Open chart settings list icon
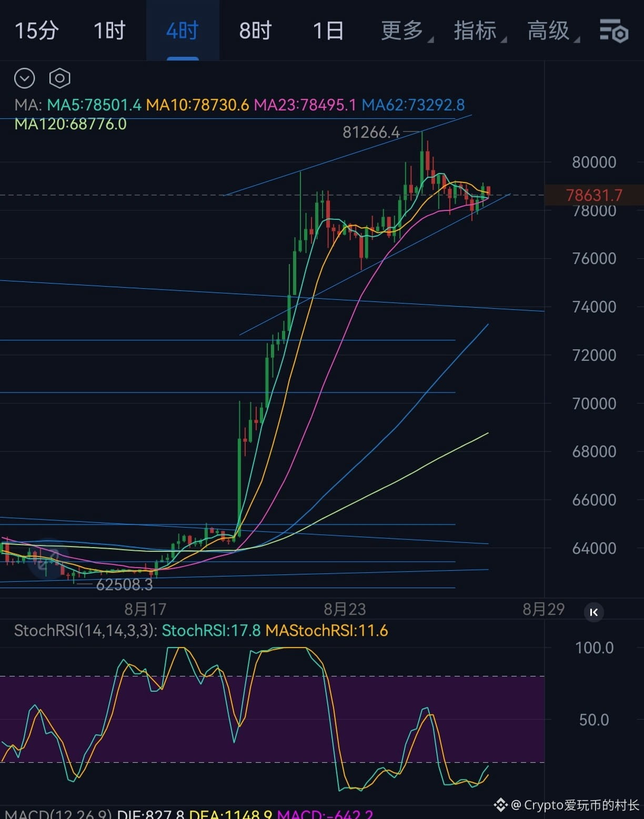This screenshot has height=819, width=644. [614, 31]
